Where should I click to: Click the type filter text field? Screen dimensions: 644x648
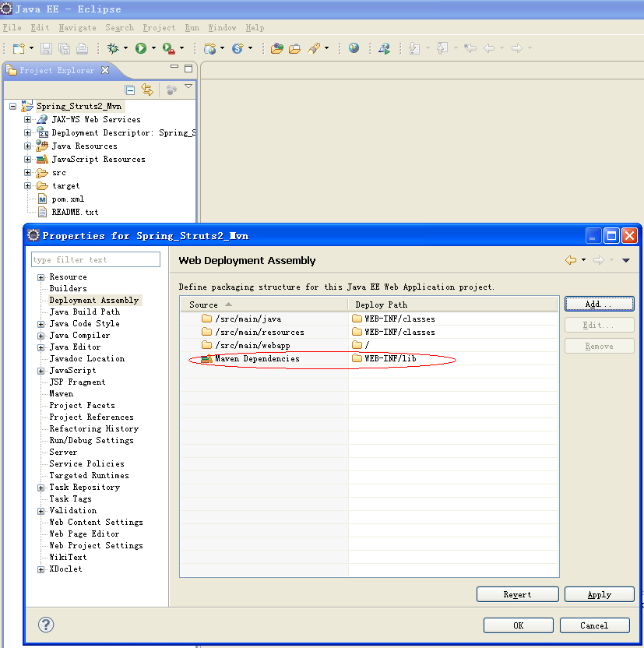click(96, 259)
